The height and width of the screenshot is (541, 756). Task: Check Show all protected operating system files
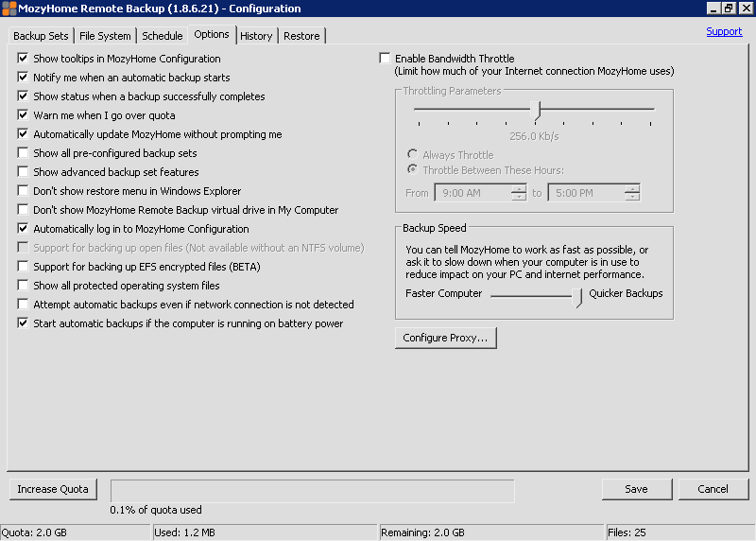[x=23, y=286]
